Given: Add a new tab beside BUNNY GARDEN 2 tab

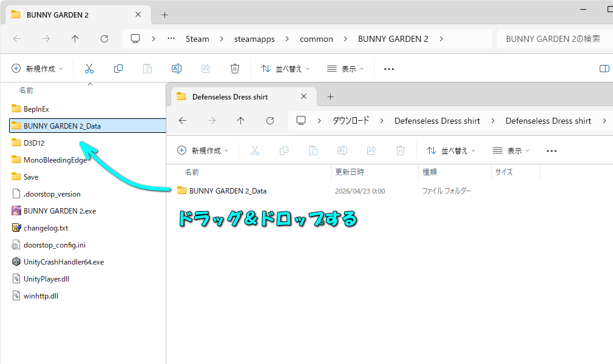Looking at the screenshot, I should 164,15.
